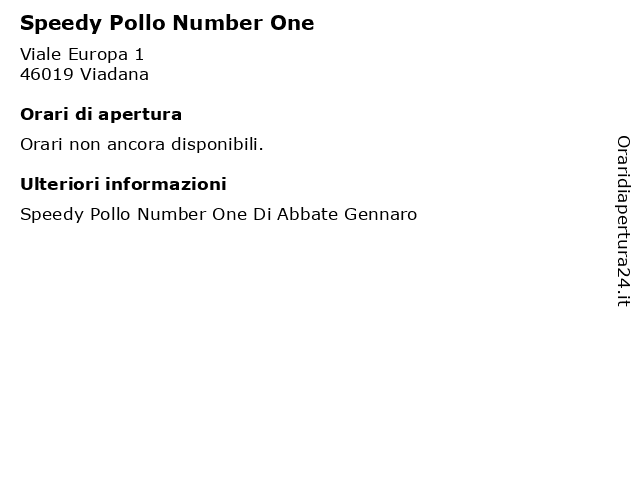
Task: Click the word Number in the bold title
Action: 218,22
